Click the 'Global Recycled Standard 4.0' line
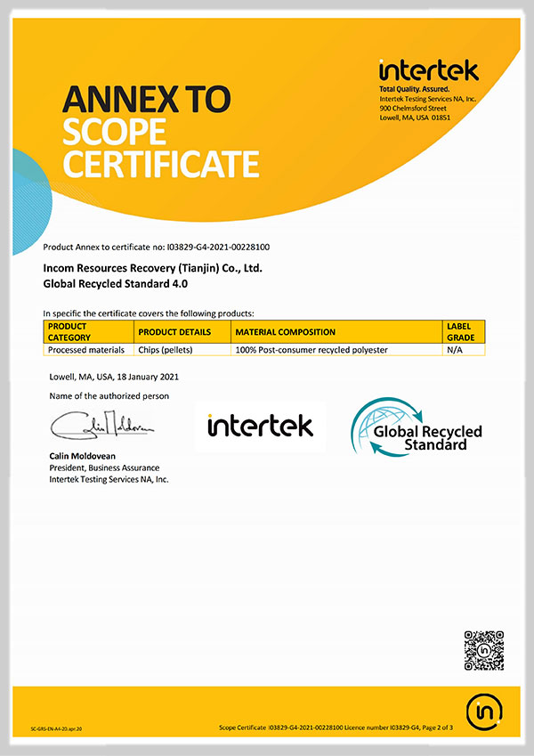The image size is (534, 756). (x=115, y=284)
